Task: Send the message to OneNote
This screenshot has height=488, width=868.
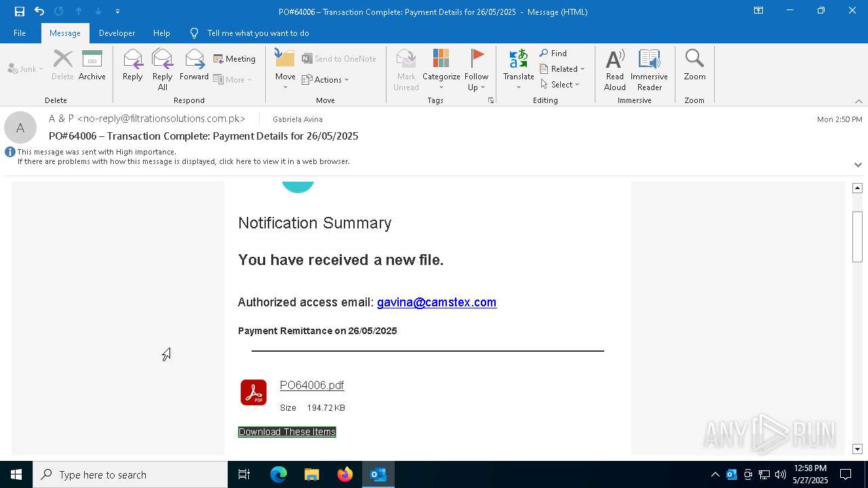Action: point(339,59)
